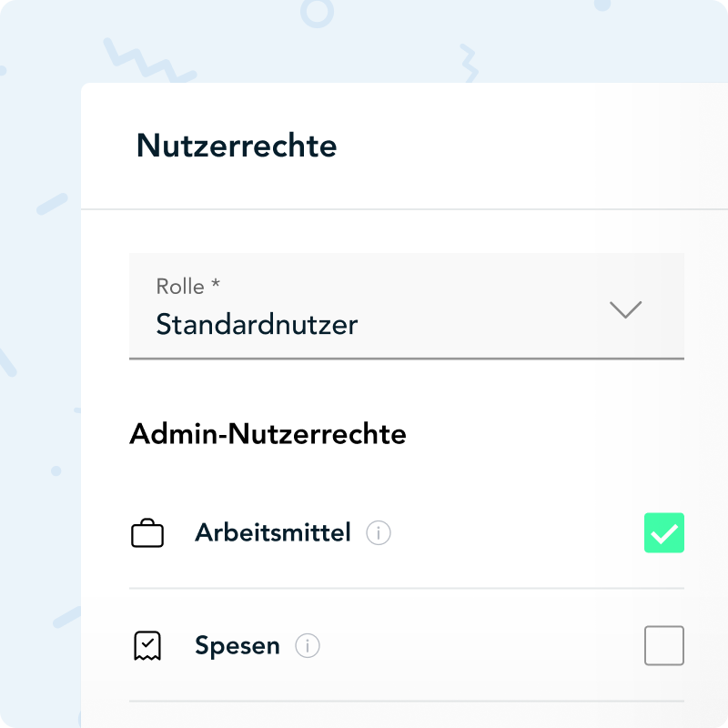Click the Standardnutzer selected value
Screen dimensions: 728x728
pyautogui.click(x=257, y=324)
